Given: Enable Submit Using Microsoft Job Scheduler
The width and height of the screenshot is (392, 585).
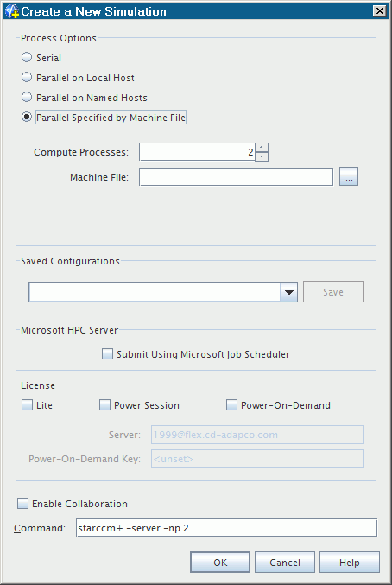Looking at the screenshot, I should click(107, 353).
